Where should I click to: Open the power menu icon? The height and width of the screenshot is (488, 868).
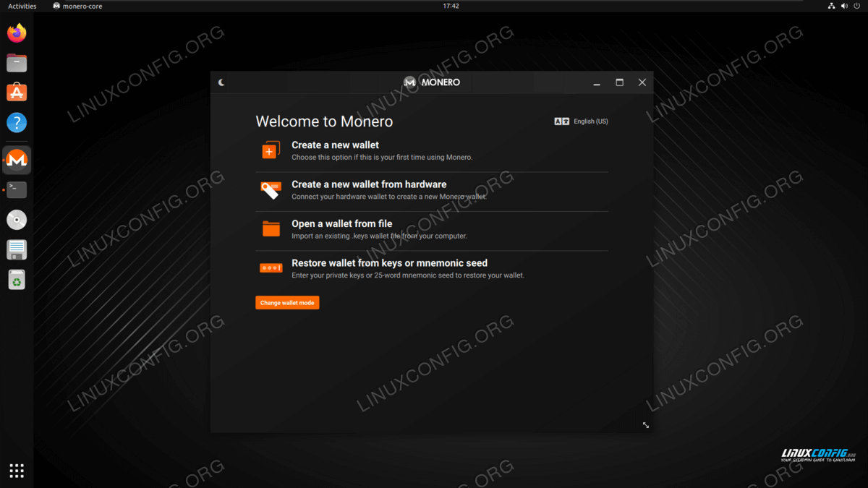(858, 6)
